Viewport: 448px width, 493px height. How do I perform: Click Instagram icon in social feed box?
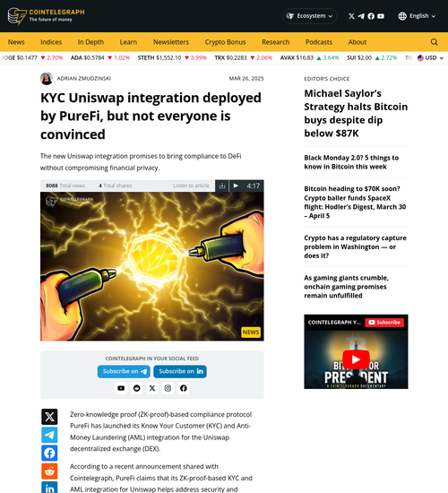[x=168, y=388]
